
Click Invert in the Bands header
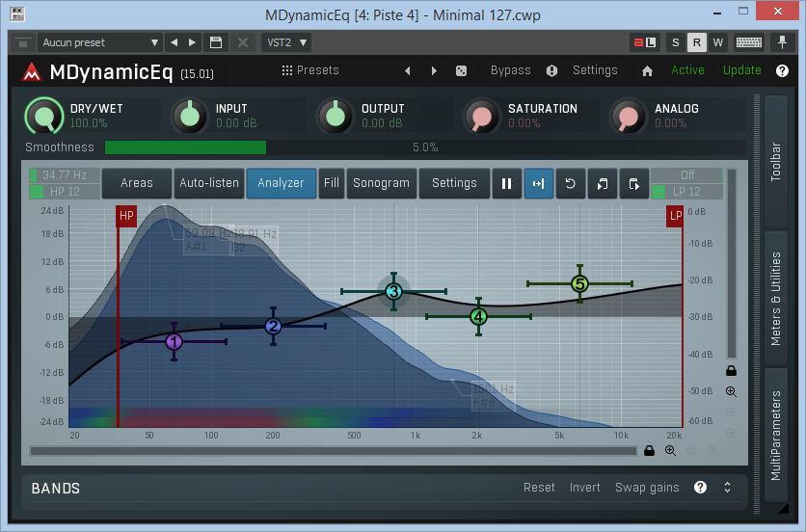(x=584, y=488)
